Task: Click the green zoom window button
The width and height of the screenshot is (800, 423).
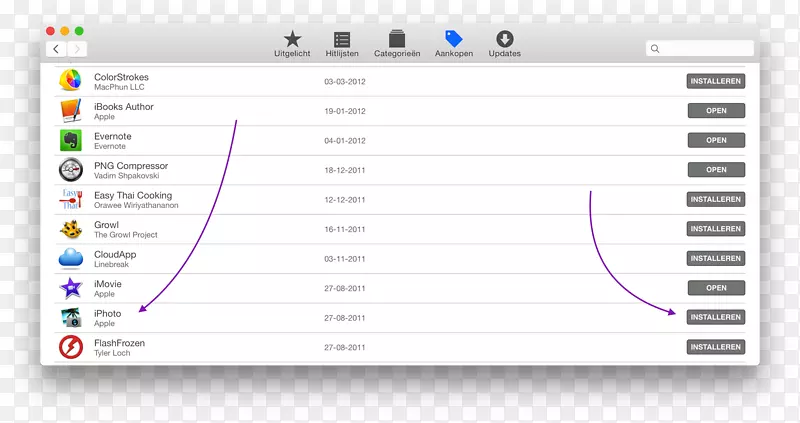Action: (x=79, y=31)
